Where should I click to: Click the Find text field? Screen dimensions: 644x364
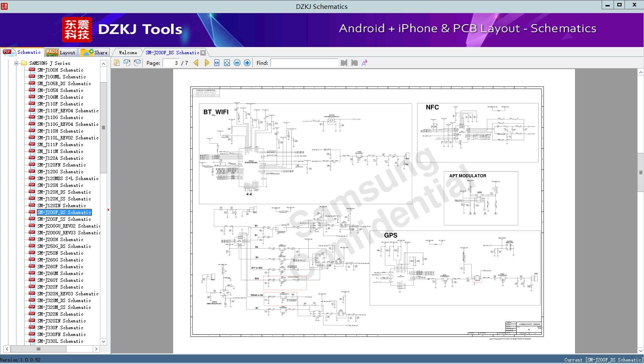(304, 63)
